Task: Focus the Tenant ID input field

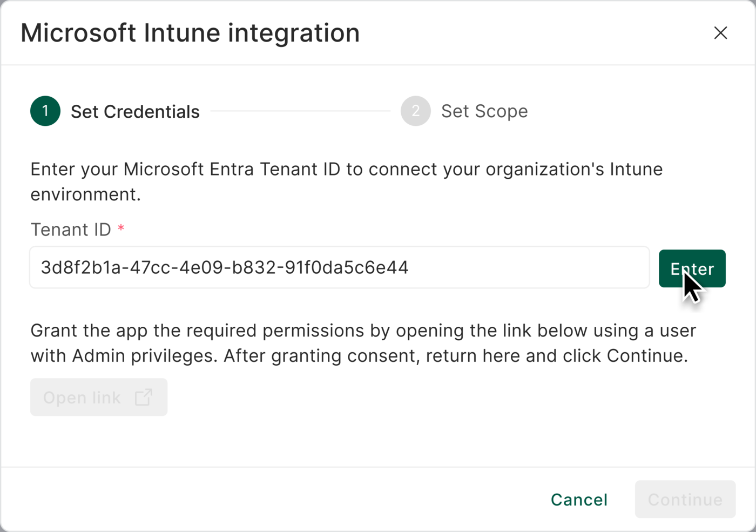Action: (x=340, y=267)
